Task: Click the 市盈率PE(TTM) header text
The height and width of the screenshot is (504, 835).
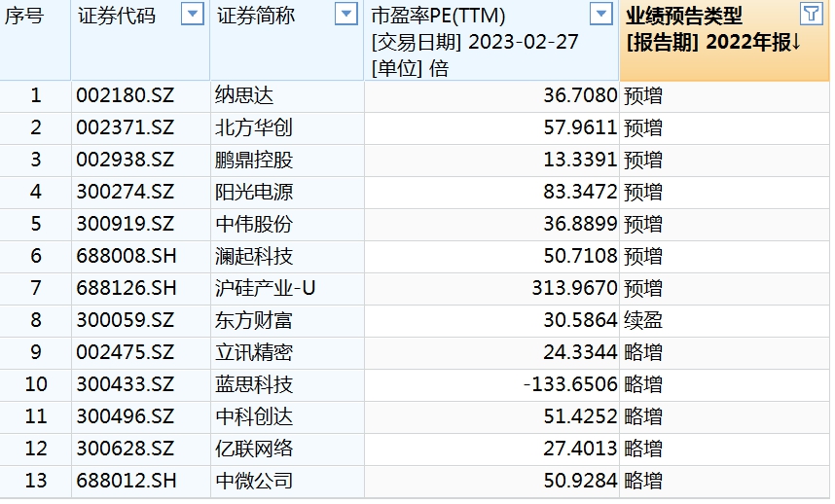Action: coord(438,16)
